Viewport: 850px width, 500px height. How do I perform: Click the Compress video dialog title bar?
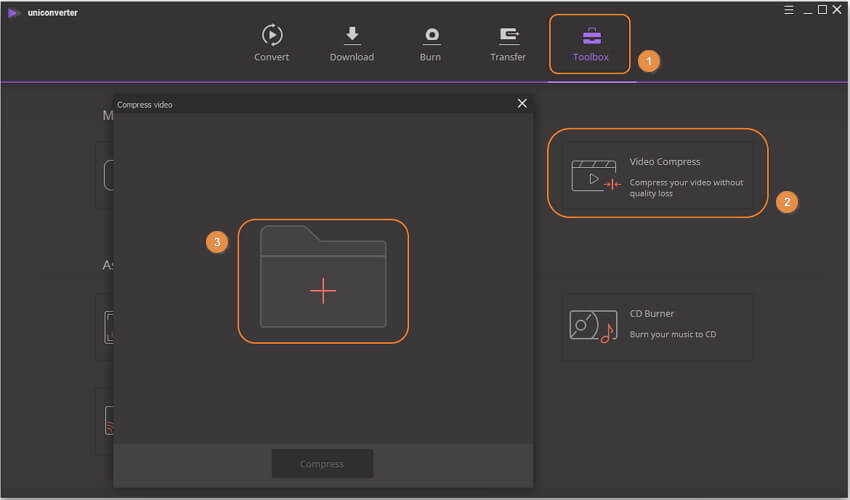coord(300,104)
